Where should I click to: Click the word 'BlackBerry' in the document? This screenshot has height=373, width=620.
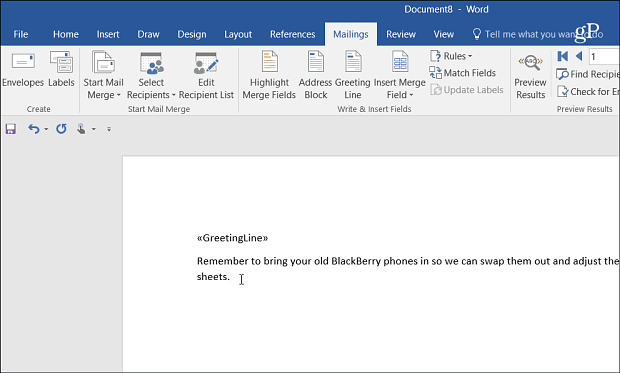tap(356, 261)
